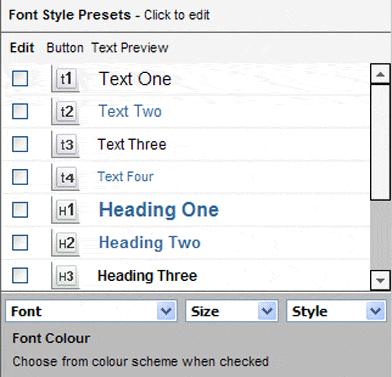Click the scroll up arrow of list

coord(380,74)
